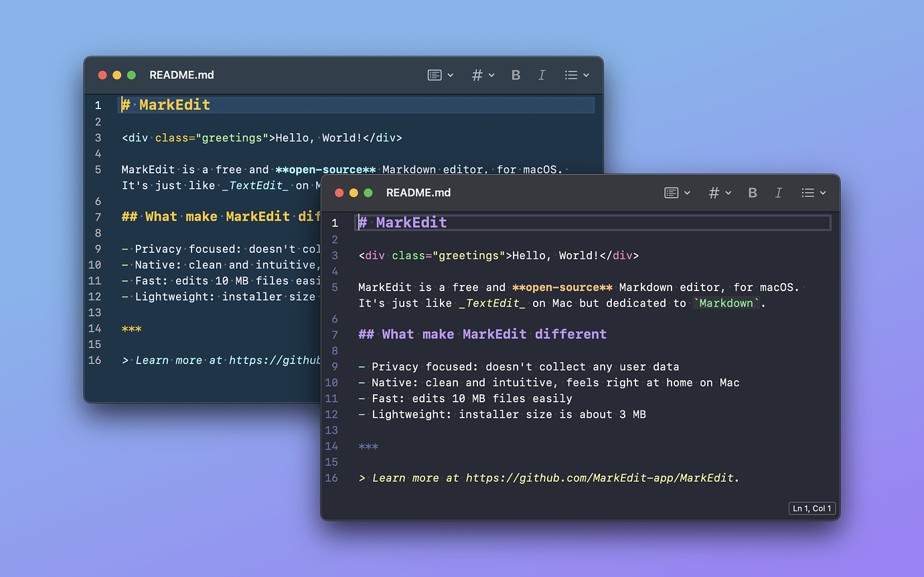
Task: Click the italic I icon in back window
Action: pos(542,75)
